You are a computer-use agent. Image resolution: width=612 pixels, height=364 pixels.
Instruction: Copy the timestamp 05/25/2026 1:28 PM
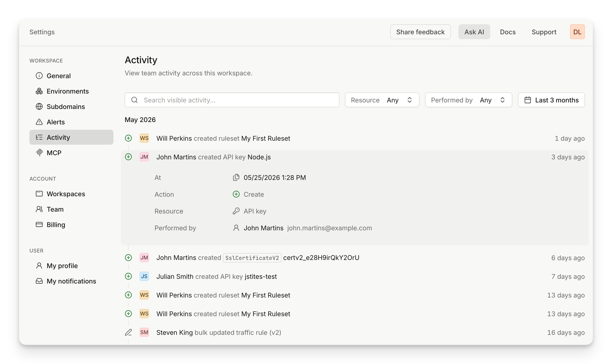pos(236,177)
